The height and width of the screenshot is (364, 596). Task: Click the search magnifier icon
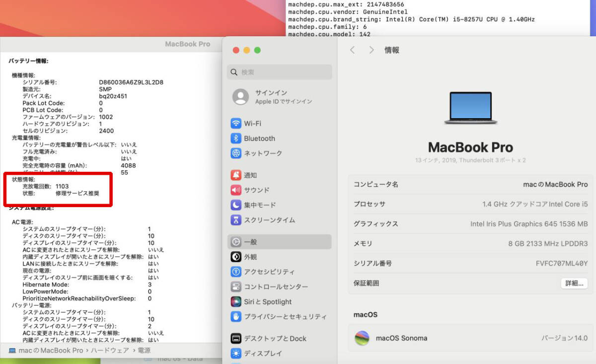[234, 72]
